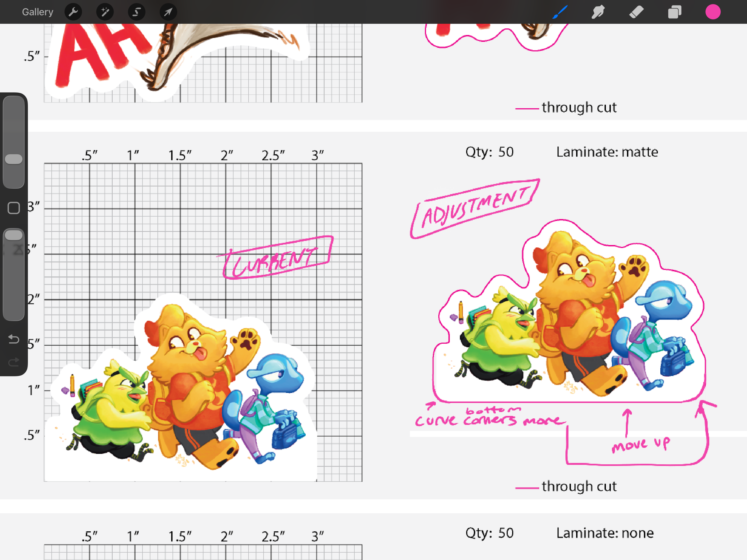Open the Layers panel
The height and width of the screenshot is (560, 747).
[674, 12]
